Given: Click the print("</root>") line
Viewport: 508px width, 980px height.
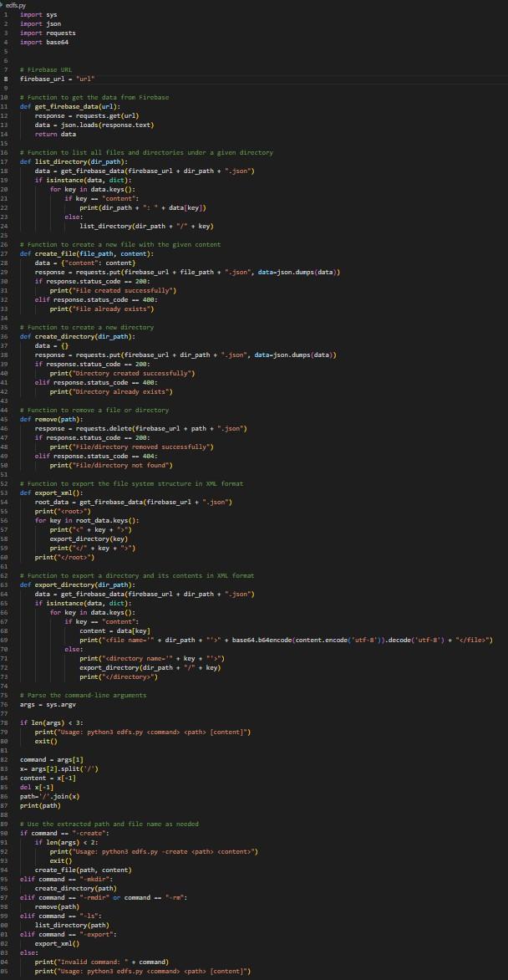Looking at the screenshot, I should tap(64, 557).
